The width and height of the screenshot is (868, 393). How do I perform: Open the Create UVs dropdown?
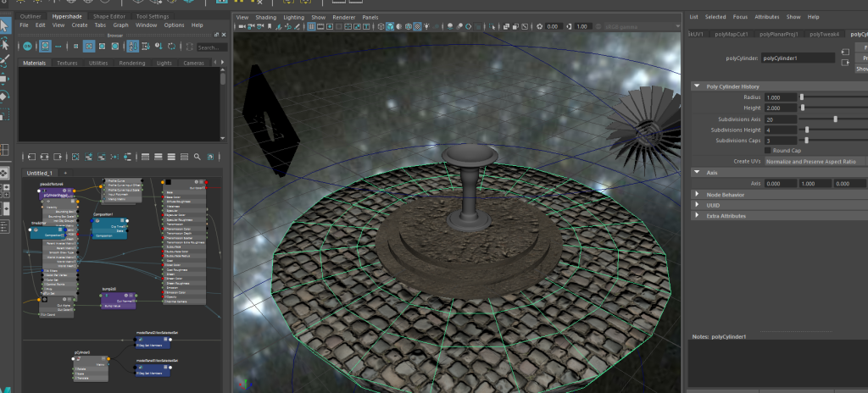tap(815, 161)
